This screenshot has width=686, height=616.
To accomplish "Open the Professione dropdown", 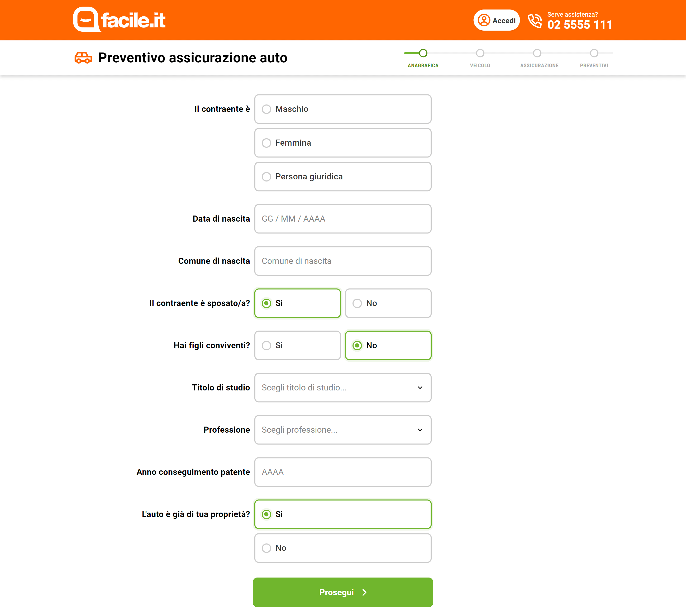I will tap(342, 430).
